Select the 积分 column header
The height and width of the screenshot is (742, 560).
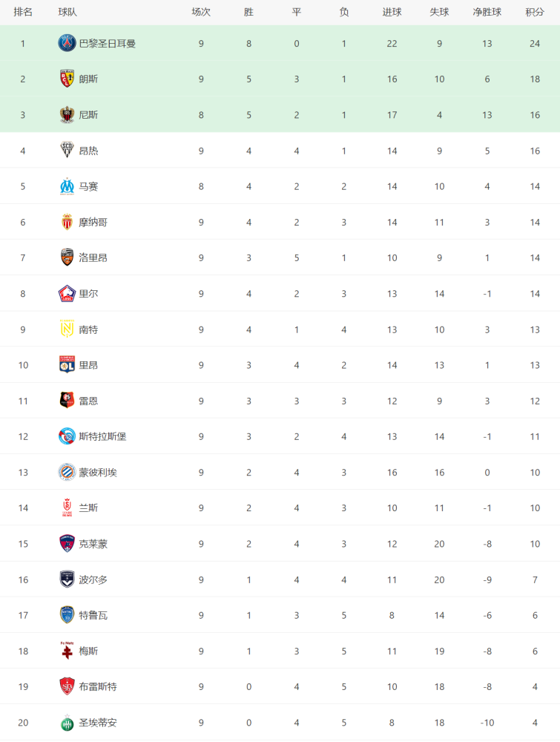tap(535, 13)
